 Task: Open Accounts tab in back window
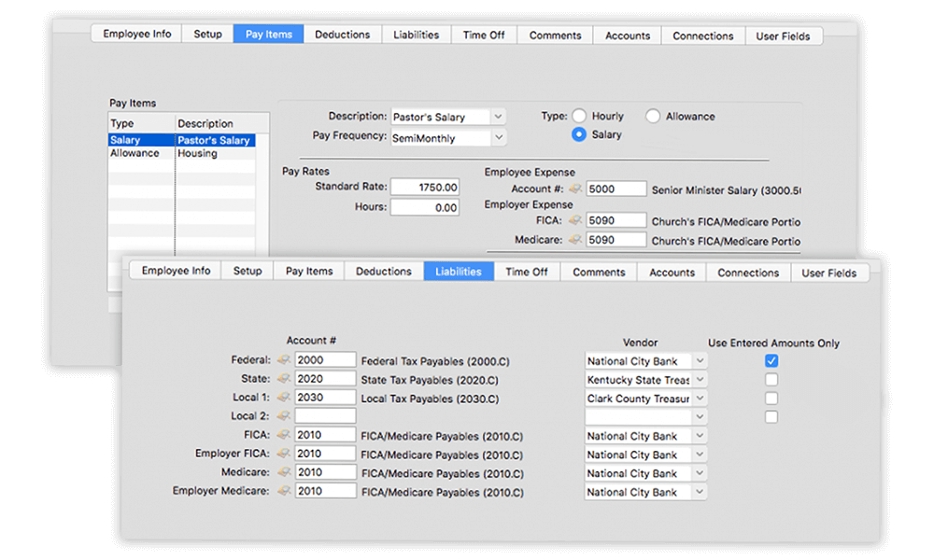(x=628, y=35)
